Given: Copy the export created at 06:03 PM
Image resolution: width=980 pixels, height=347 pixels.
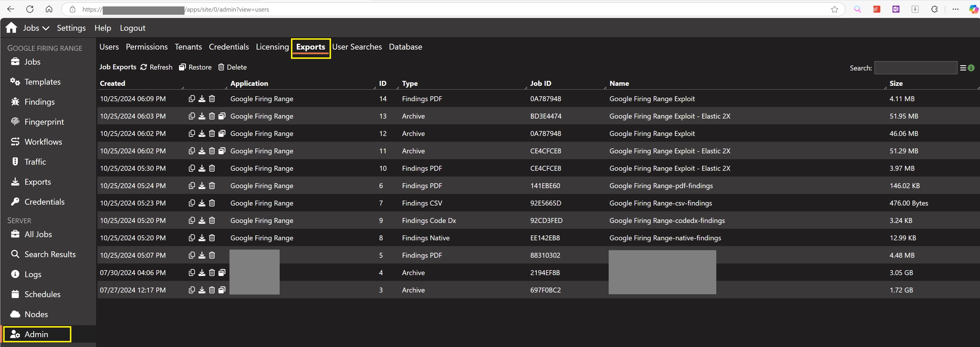Looking at the screenshot, I should click(x=192, y=116).
